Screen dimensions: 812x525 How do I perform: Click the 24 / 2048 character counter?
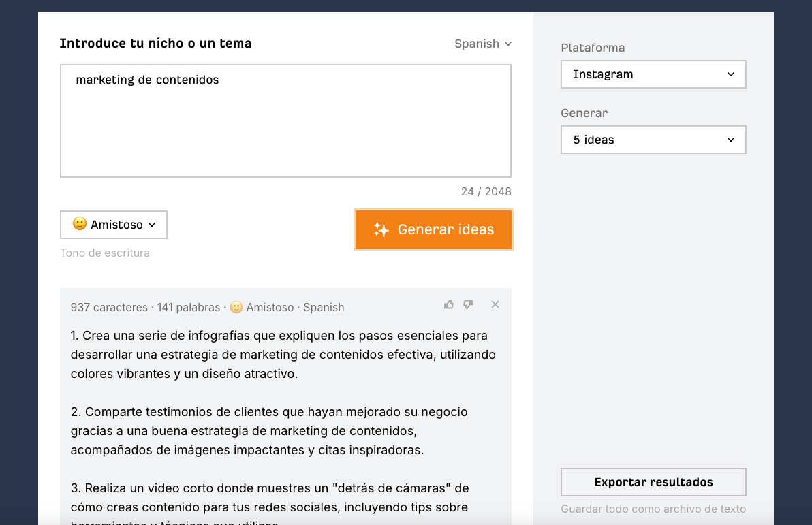[486, 191]
